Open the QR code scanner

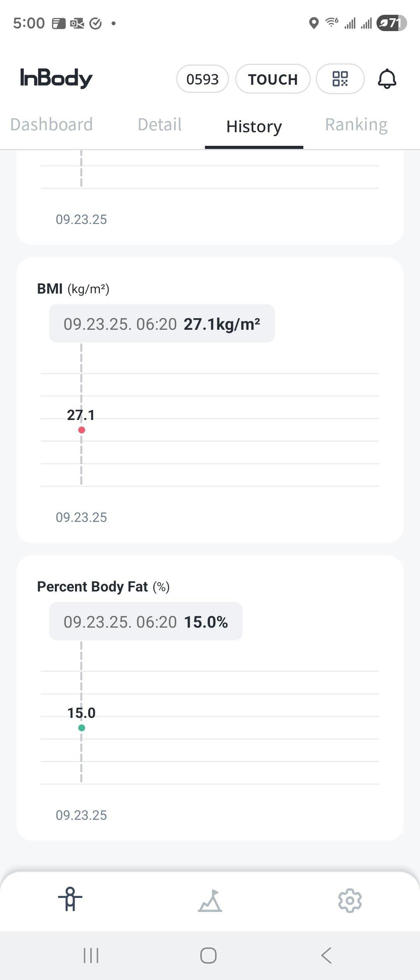point(340,79)
